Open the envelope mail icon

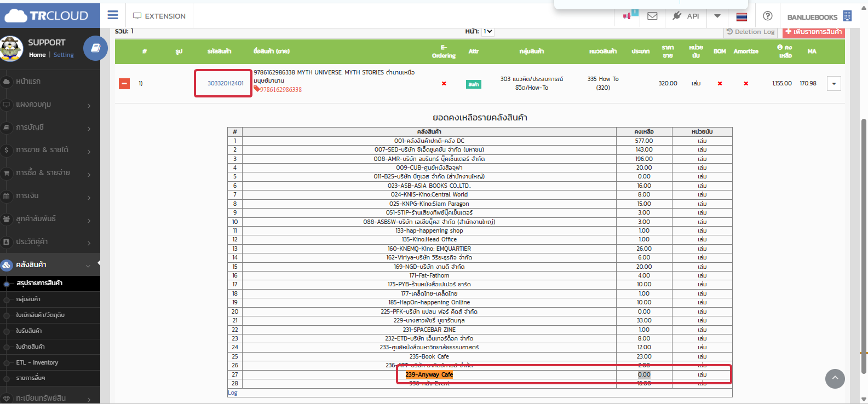[x=652, y=16]
